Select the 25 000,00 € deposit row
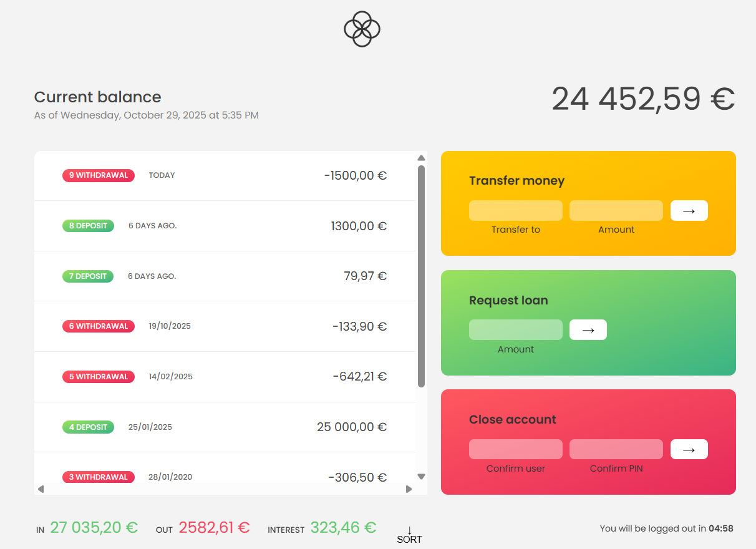Screen dimensions: 756x549 (x=225, y=427)
